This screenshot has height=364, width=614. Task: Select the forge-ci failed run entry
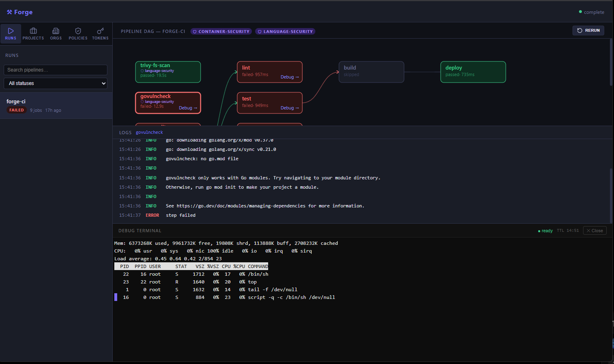point(56,105)
